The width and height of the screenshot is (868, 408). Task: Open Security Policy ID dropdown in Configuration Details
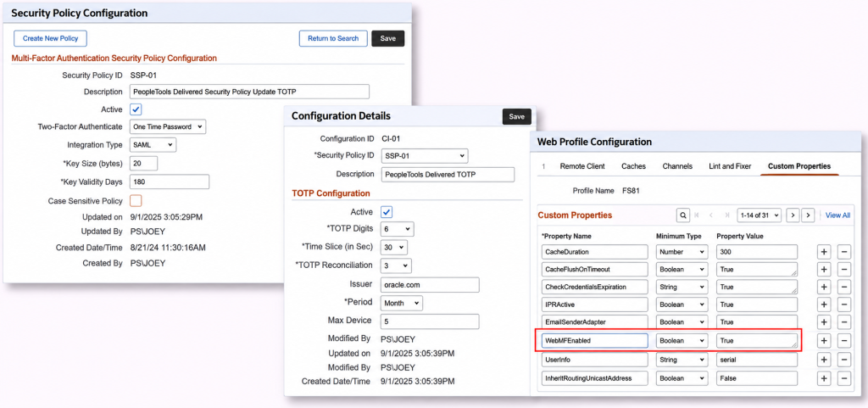click(x=425, y=155)
